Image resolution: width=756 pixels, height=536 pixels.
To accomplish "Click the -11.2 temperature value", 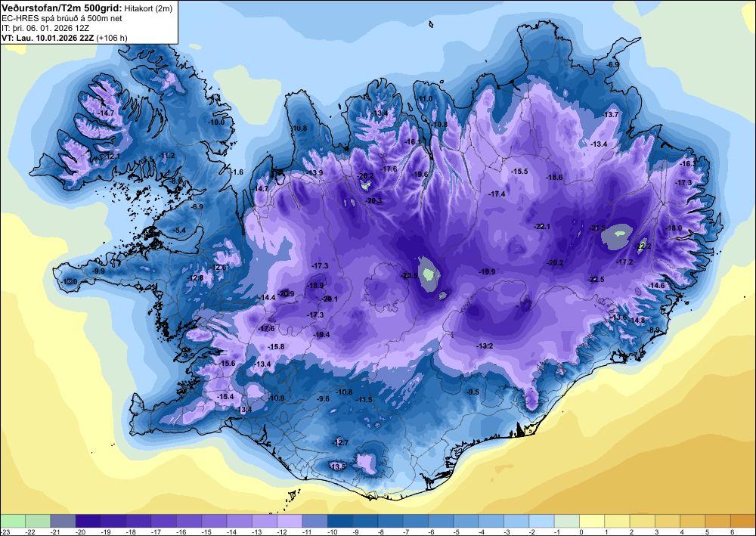I will coord(167,155).
